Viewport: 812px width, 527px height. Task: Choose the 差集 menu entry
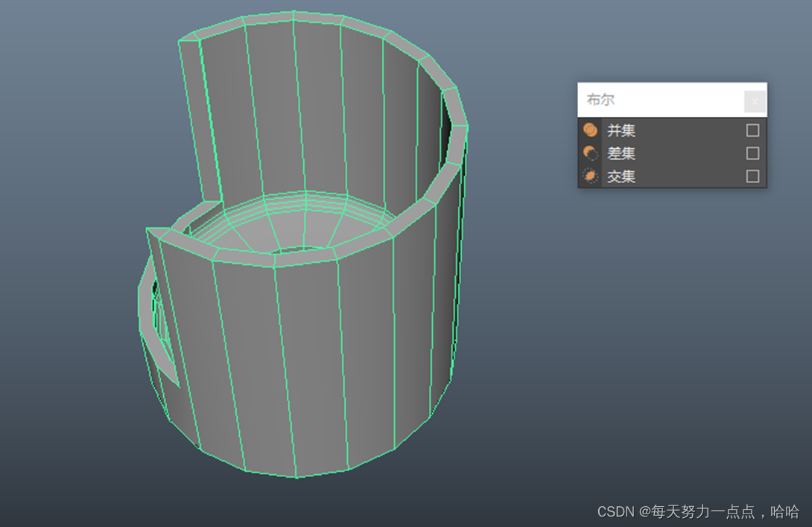(x=621, y=153)
